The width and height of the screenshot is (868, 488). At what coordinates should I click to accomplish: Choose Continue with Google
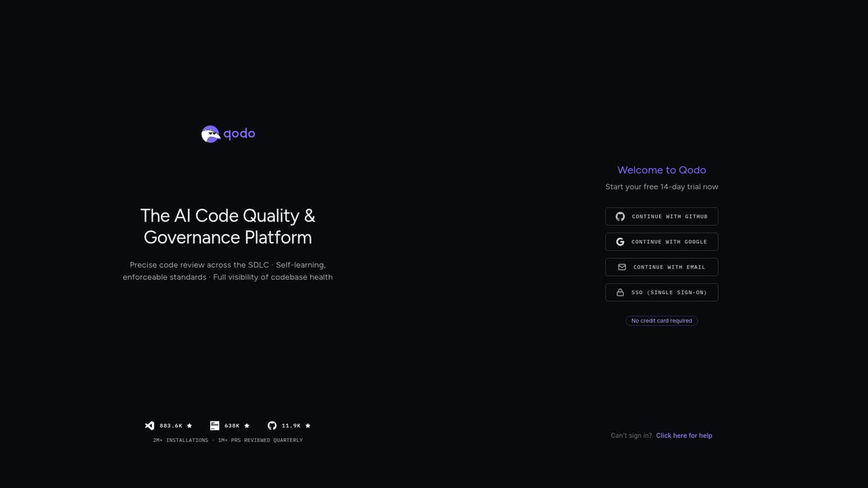click(x=662, y=242)
